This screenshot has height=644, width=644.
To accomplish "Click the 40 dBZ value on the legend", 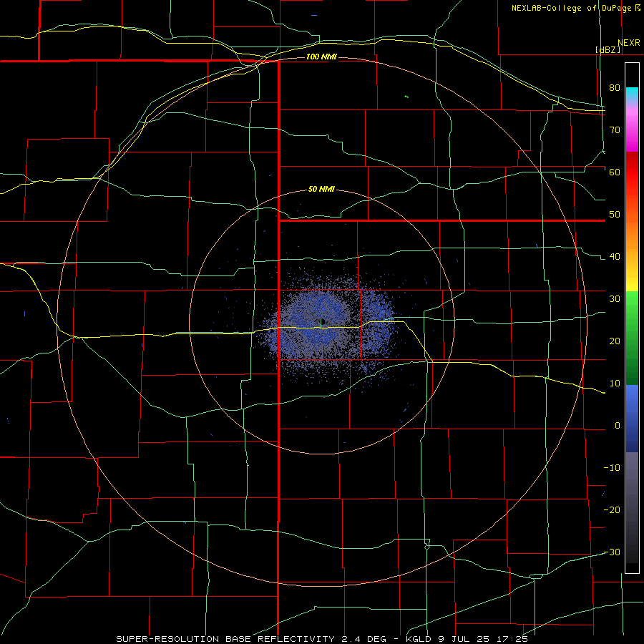I will (x=615, y=257).
